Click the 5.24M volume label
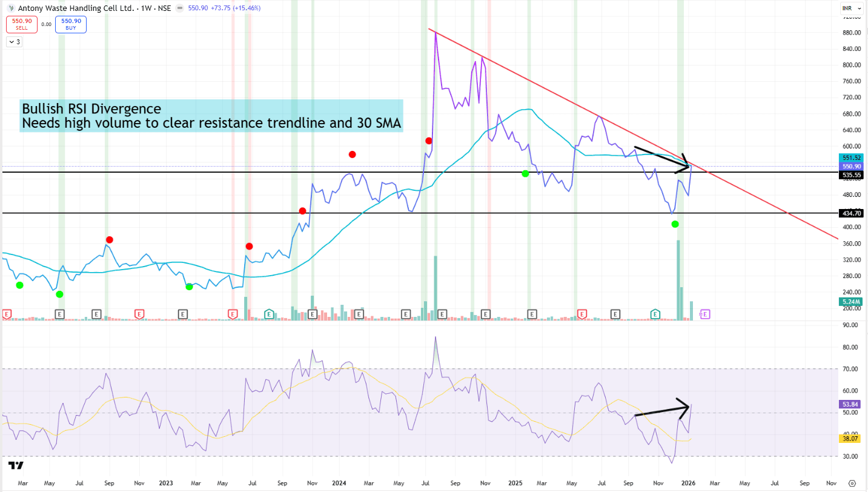868x492 pixels. click(852, 302)
